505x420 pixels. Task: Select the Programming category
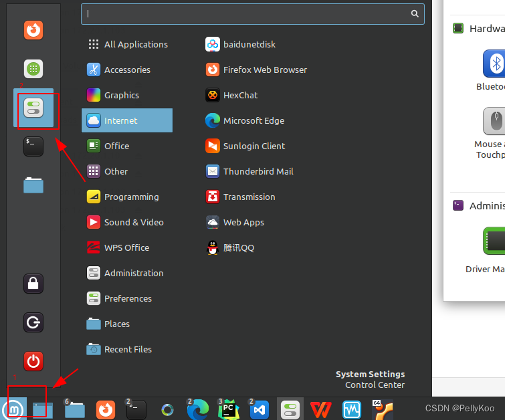127,197
